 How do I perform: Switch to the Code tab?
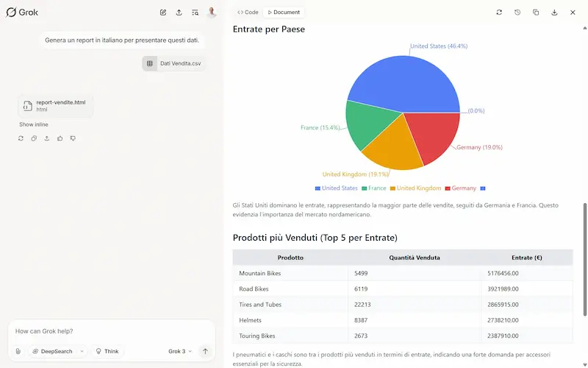[248, 13]
